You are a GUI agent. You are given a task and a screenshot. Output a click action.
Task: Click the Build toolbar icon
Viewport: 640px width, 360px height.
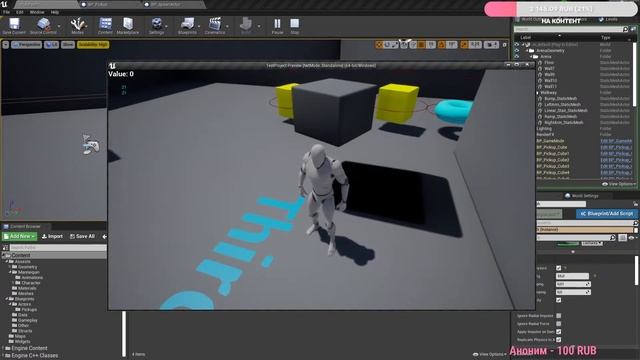click(246, 25)
